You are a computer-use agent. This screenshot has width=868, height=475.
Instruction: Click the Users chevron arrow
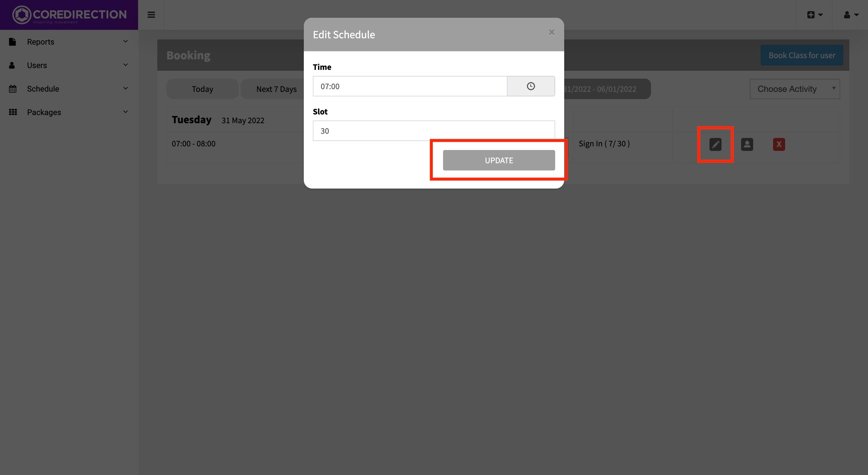pyautogui.click(x=125, y=65)
